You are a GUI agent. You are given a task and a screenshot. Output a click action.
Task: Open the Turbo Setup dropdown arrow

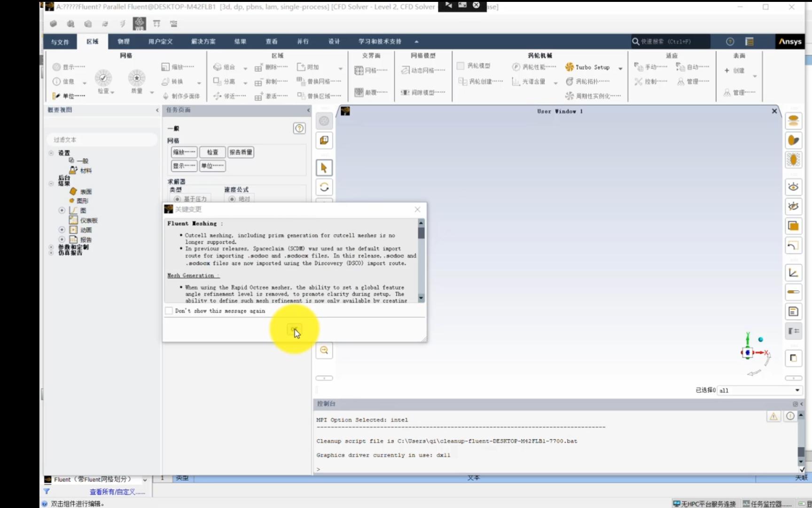coord(620,68)
